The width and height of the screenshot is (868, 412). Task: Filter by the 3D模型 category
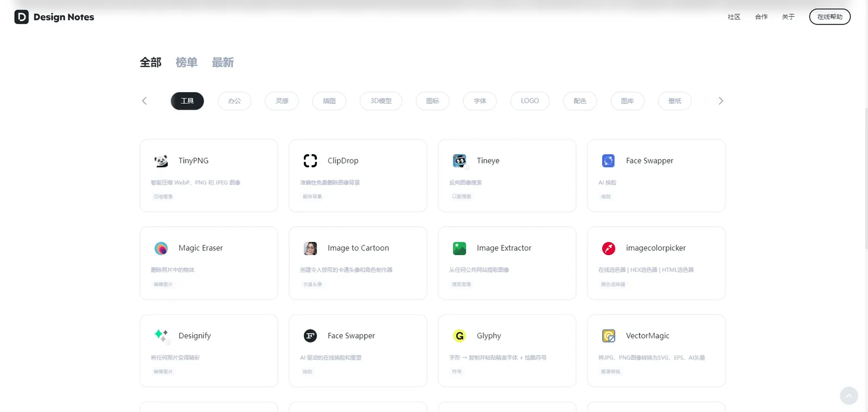[x=381, y=101]
